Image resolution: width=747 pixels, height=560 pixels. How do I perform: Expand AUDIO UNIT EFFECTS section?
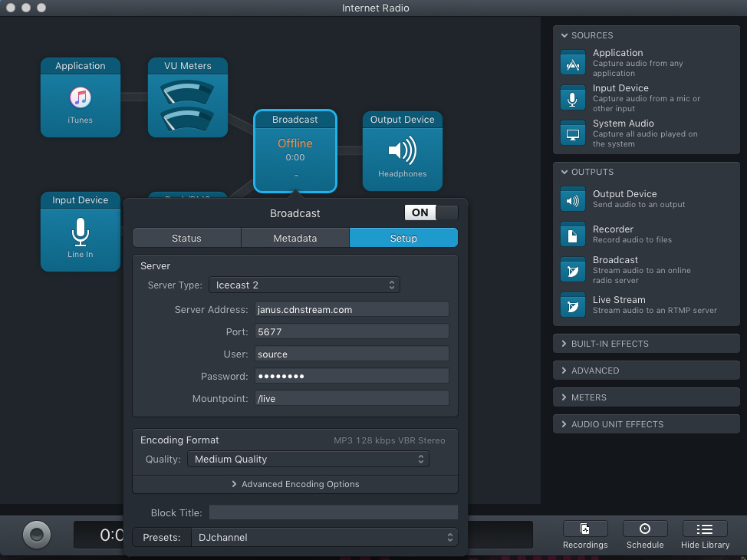coord(646,424)
